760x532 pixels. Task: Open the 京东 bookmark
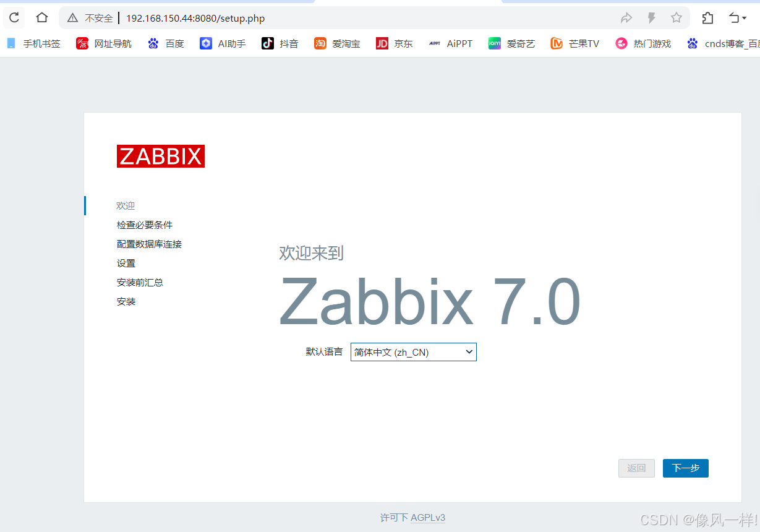395,43
